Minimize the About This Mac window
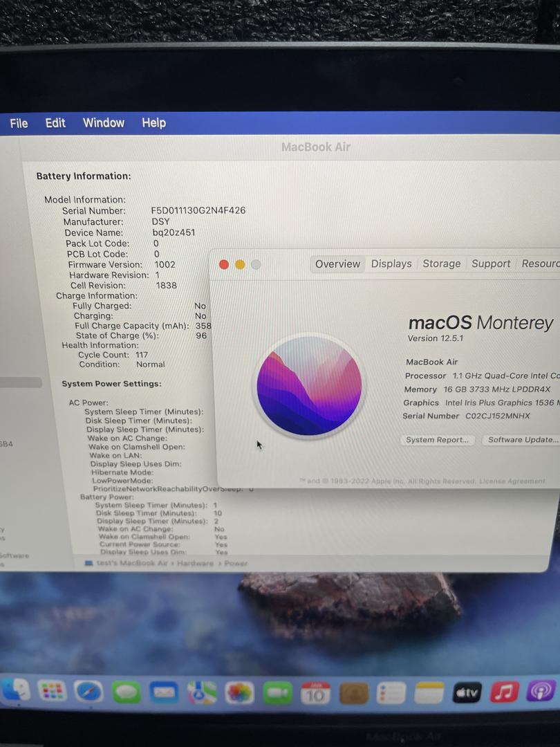This screenshot has height=747, width=560. point(240,264)
